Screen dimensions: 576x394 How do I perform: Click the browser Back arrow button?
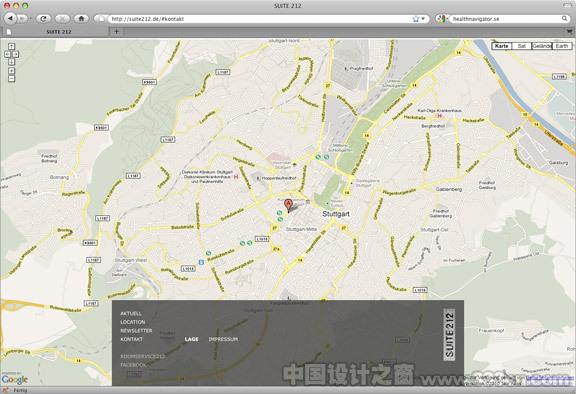coord(11,18)
